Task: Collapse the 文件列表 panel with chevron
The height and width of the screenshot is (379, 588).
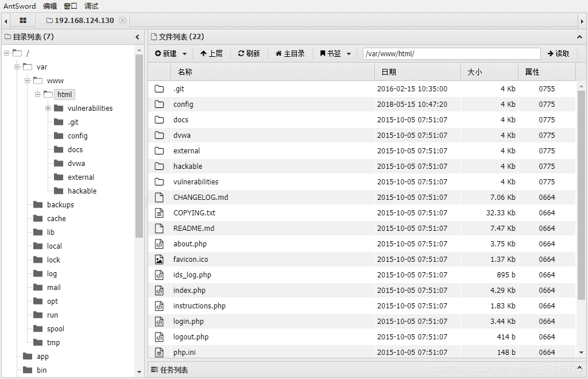Action: pos(579,37)
